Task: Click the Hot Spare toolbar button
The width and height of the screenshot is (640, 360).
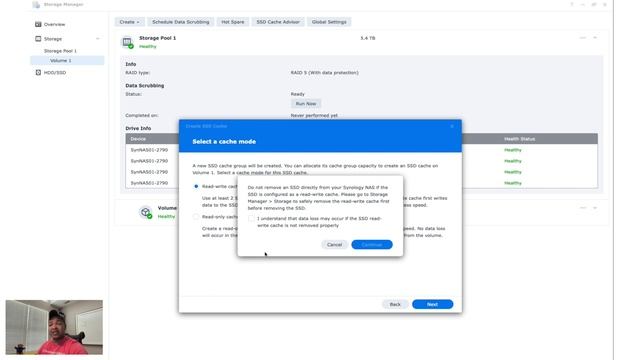Action: 233,22
